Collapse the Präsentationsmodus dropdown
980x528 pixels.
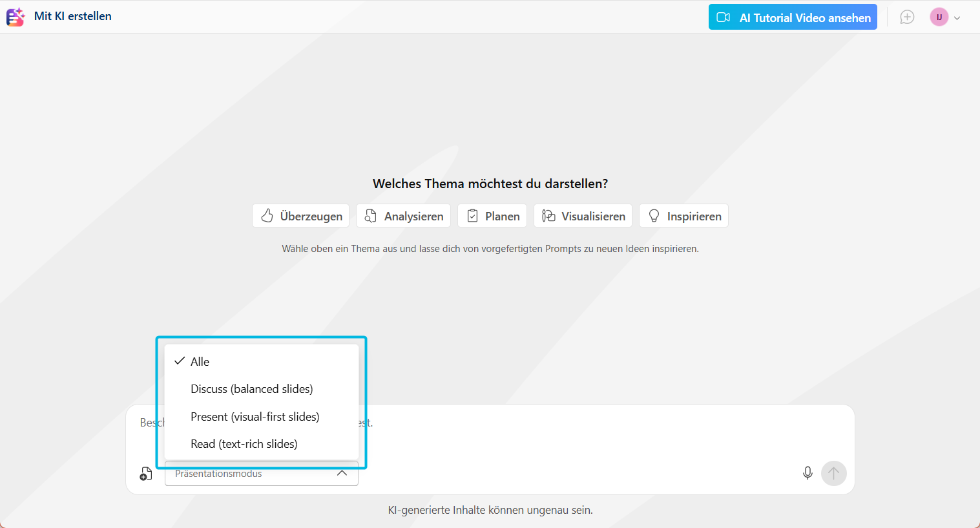pos(262,474)
